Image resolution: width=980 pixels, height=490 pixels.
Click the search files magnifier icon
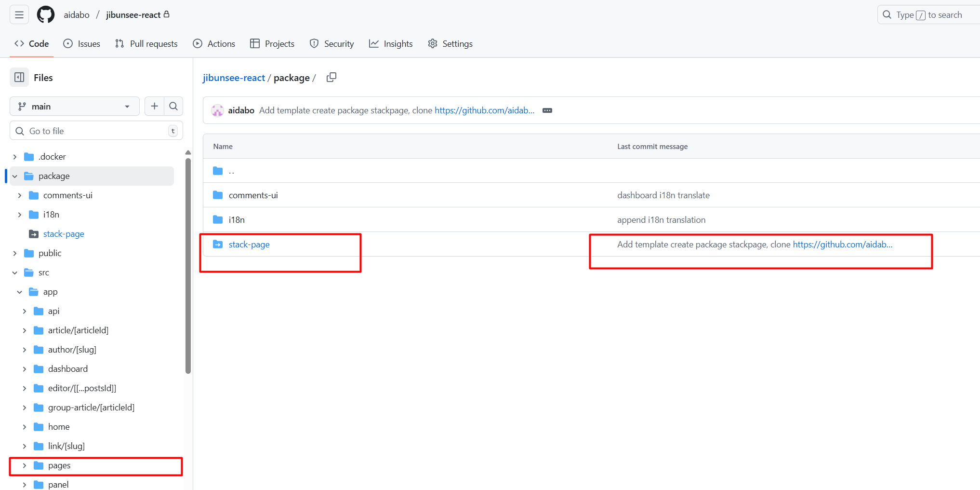click(x=173, y=106)
